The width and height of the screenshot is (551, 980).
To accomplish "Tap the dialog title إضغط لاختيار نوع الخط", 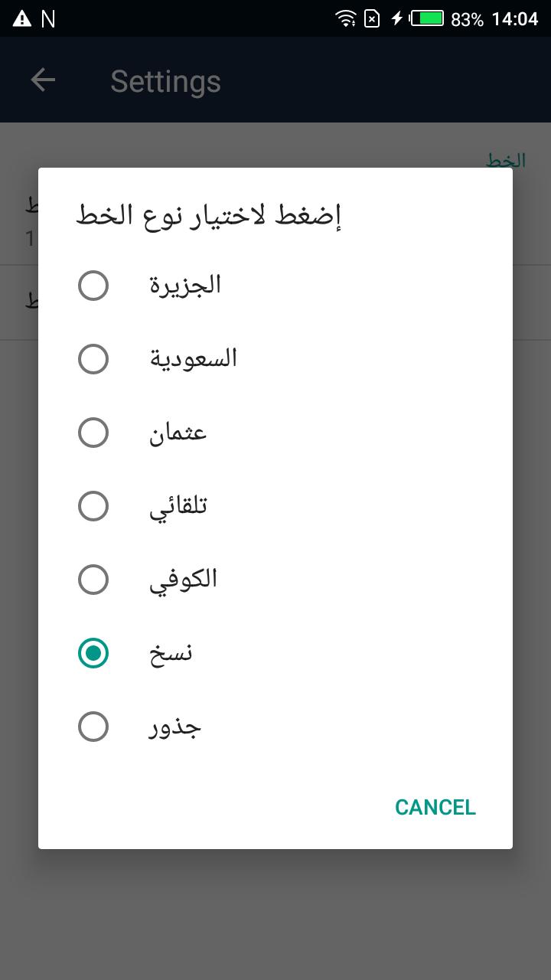I will pos(208,215).
